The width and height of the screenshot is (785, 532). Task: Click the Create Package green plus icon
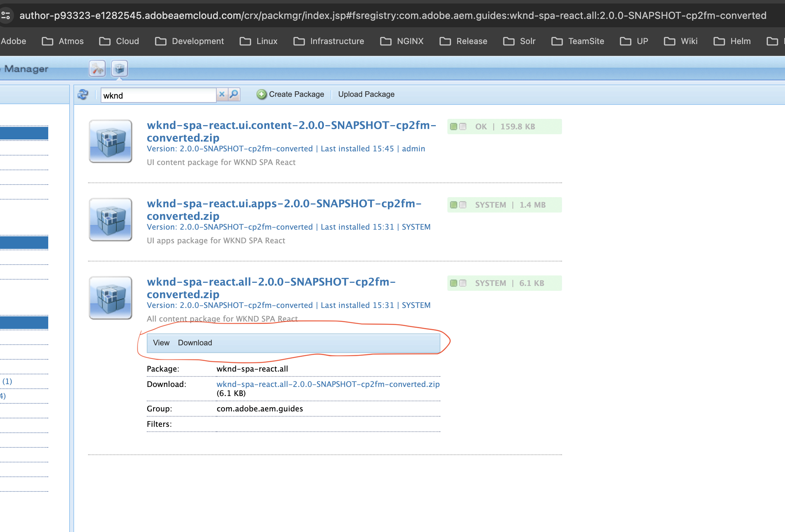coord(261,94)
